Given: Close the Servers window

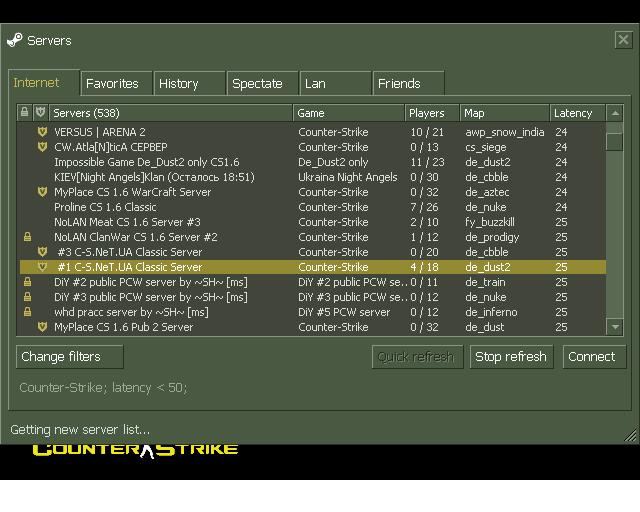Looking at the screenshot, I should [623, 40].
